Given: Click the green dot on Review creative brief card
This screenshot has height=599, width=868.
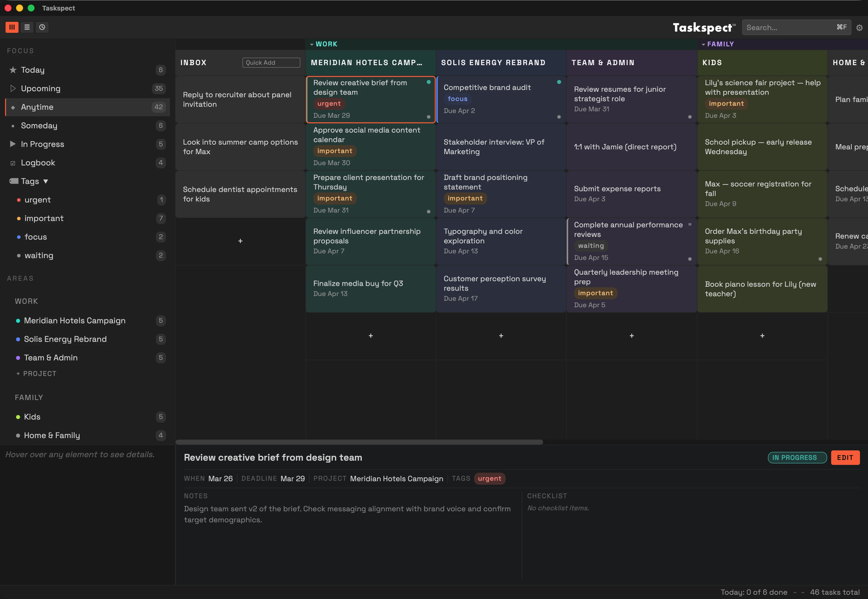Looking at the screenshot, I should tap(428, 82).
